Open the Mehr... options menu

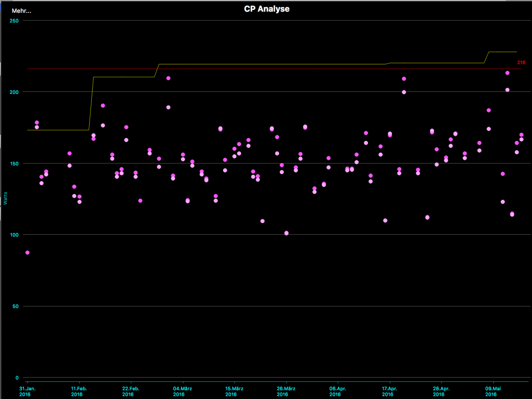(x=21, y=11)
